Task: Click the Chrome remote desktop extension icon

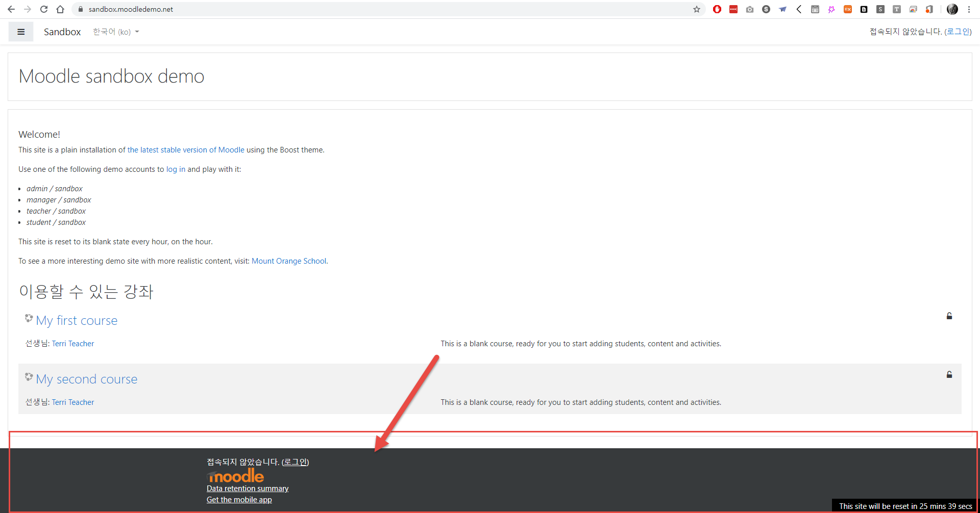Action: 913,9
